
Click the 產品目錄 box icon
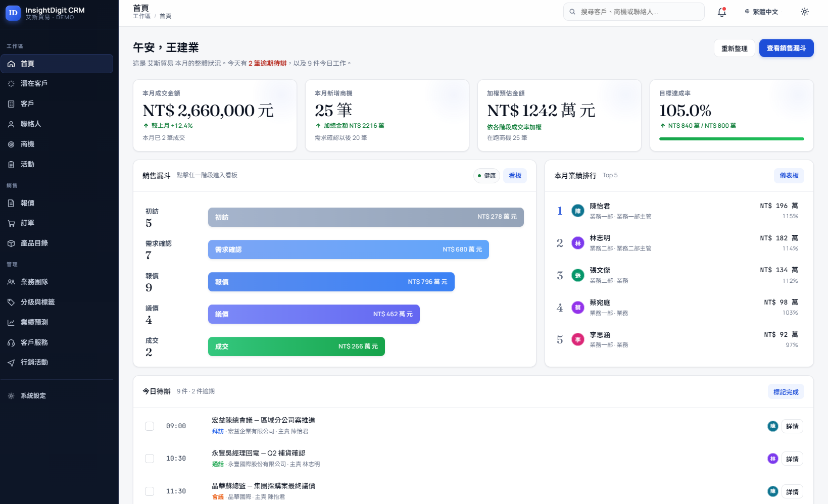[x=11, y=243]
